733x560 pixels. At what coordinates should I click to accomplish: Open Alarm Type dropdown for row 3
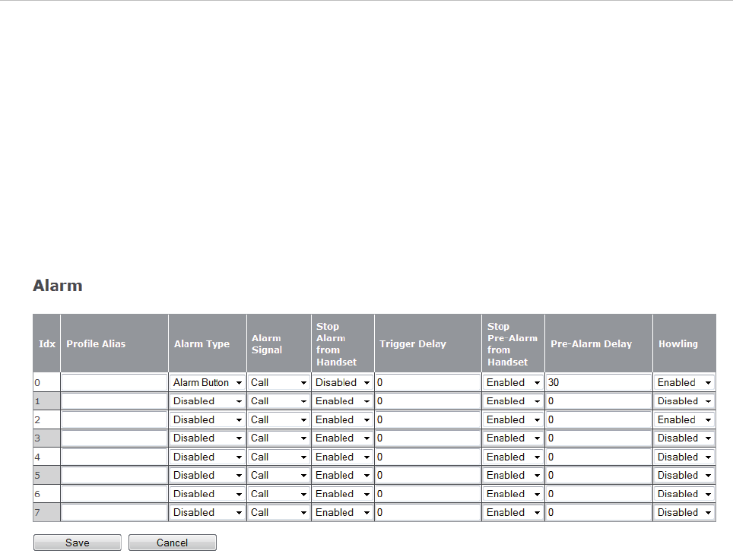(x=207, y=438)
